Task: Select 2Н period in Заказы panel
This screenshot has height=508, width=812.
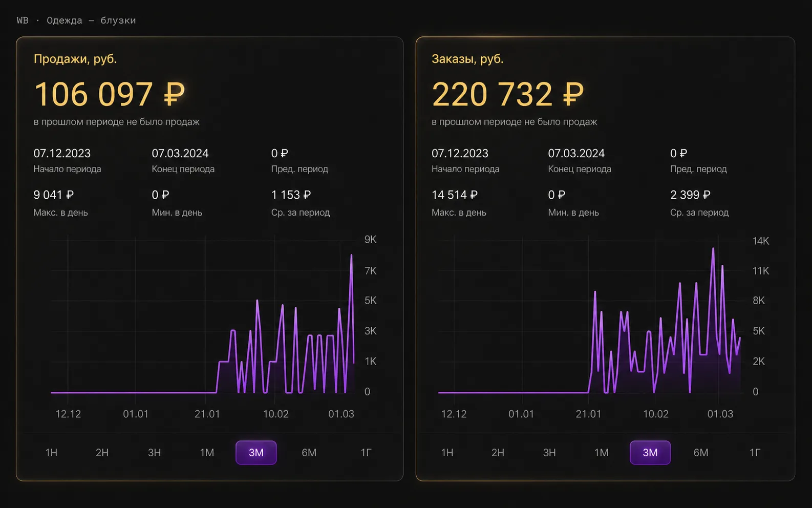Action: click(498, 453)
